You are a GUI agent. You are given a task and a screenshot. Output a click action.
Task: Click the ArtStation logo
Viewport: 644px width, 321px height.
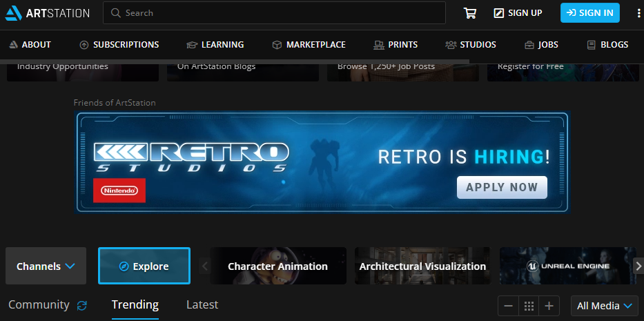(x=47, y=13)
